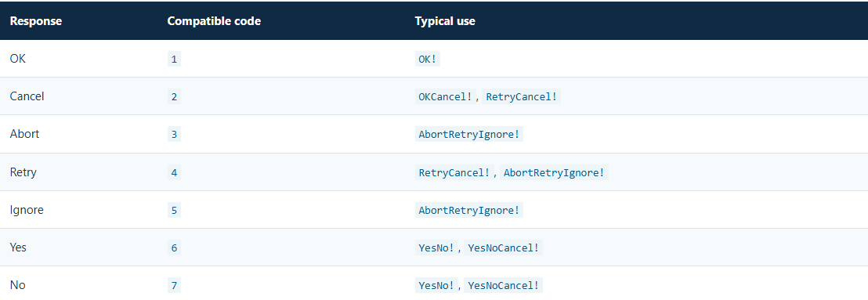Screen dimensions: 868x300
Task: Click the 'OK!' code in the OK row
Action: [x=428, y=60]
